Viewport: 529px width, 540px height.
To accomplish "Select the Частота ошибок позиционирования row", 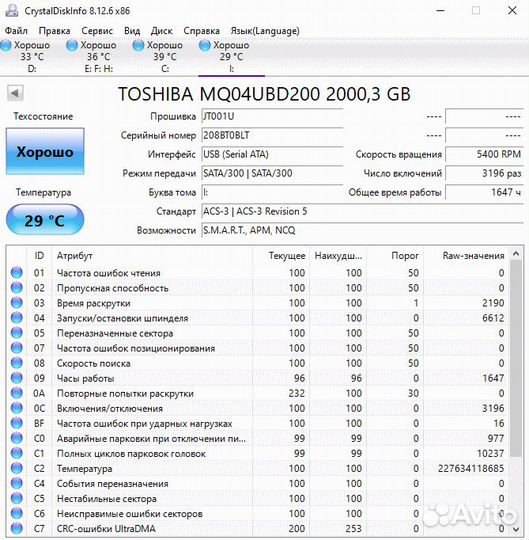I will pyautogui.click(x=258, y=348).
